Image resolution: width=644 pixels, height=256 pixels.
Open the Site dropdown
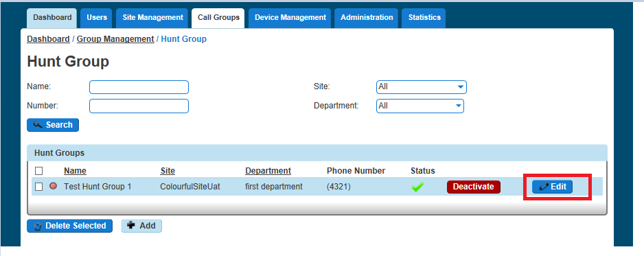(422, 87)
